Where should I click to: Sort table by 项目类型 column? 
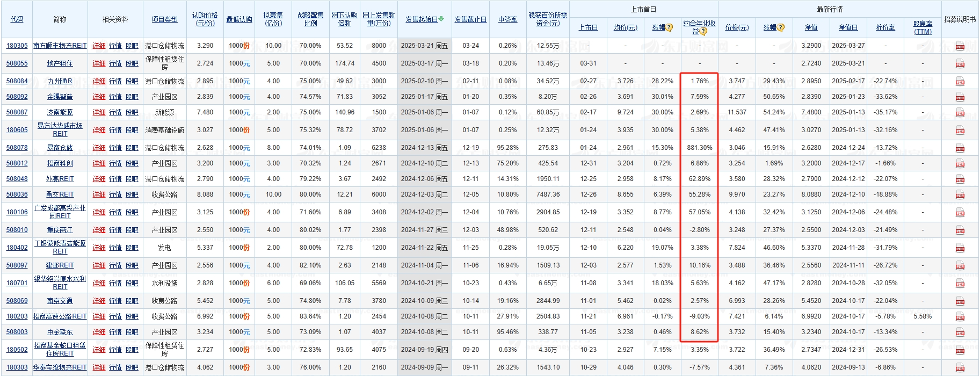164,19
